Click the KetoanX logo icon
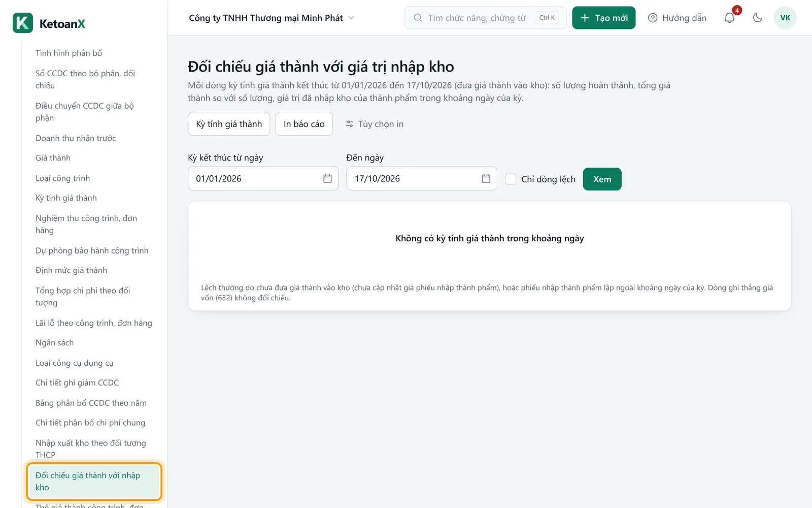Screen dimensions: 812x508 click(23, 23)
